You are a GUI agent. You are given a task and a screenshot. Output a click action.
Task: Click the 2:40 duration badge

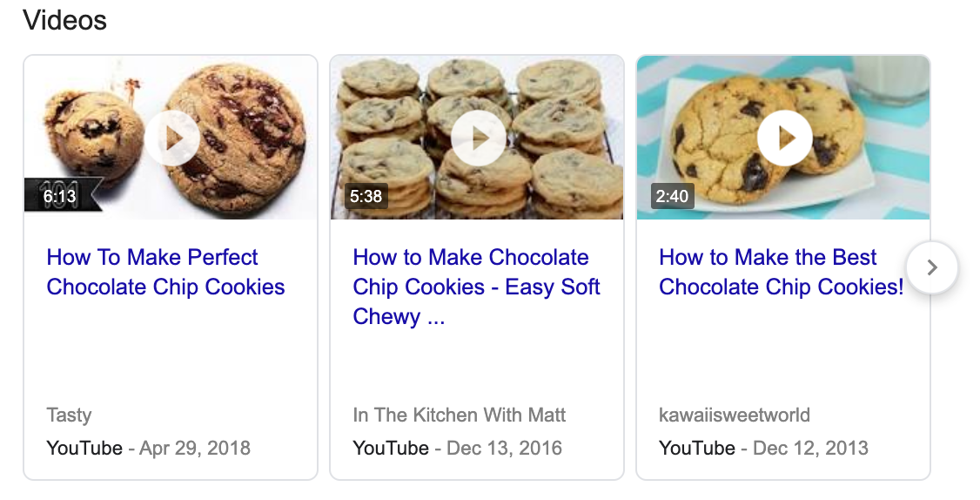[672, 197]
